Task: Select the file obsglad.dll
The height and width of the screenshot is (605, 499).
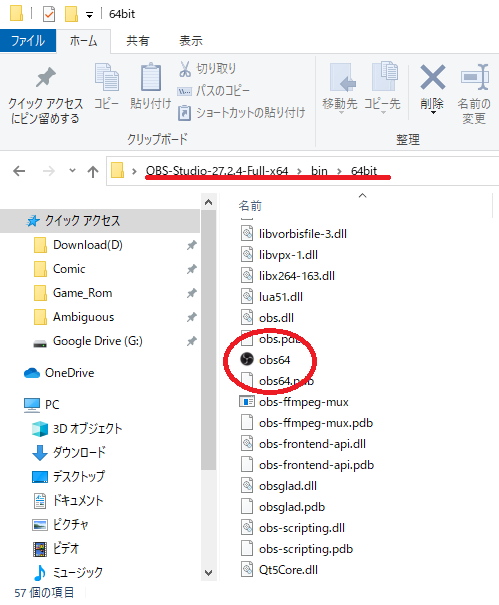Action: pyautogui.click(x=279, y=486)
